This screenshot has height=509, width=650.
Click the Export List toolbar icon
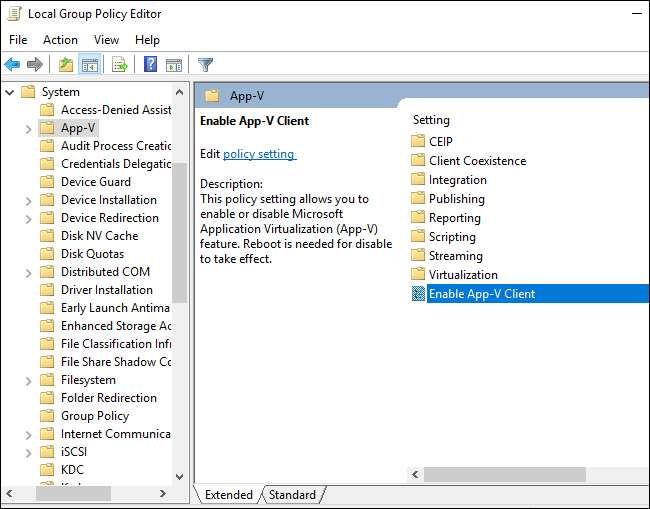pos(120,65)
